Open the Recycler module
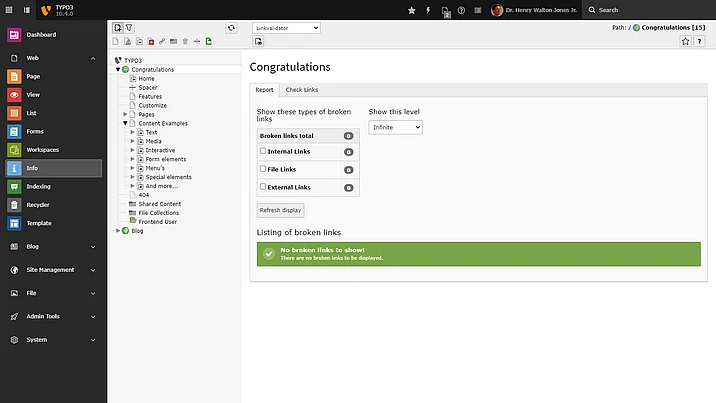 (x=39, y=205)
